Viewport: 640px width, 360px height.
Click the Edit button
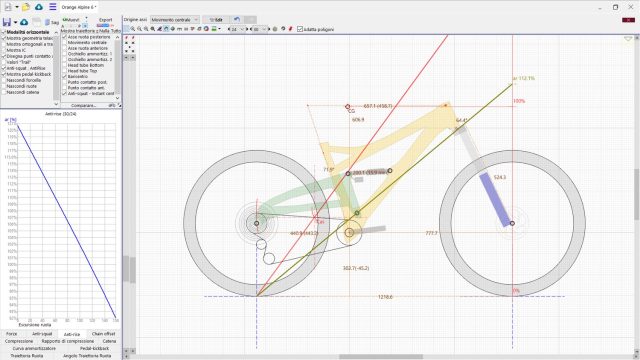(216, 20)
